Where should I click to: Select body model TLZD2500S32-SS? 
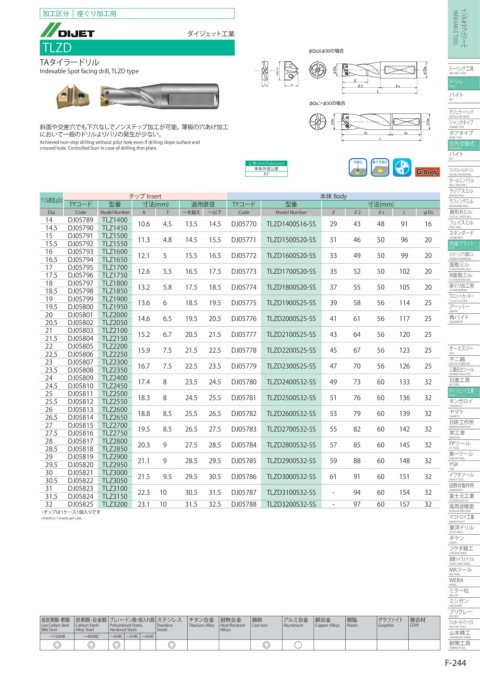[291, 398]
